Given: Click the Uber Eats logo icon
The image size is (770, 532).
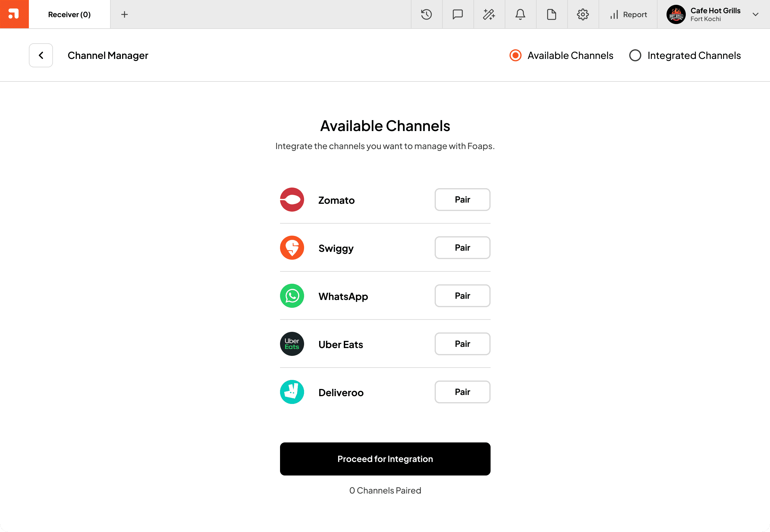Looking at the screenshot, I should [292, 344].
